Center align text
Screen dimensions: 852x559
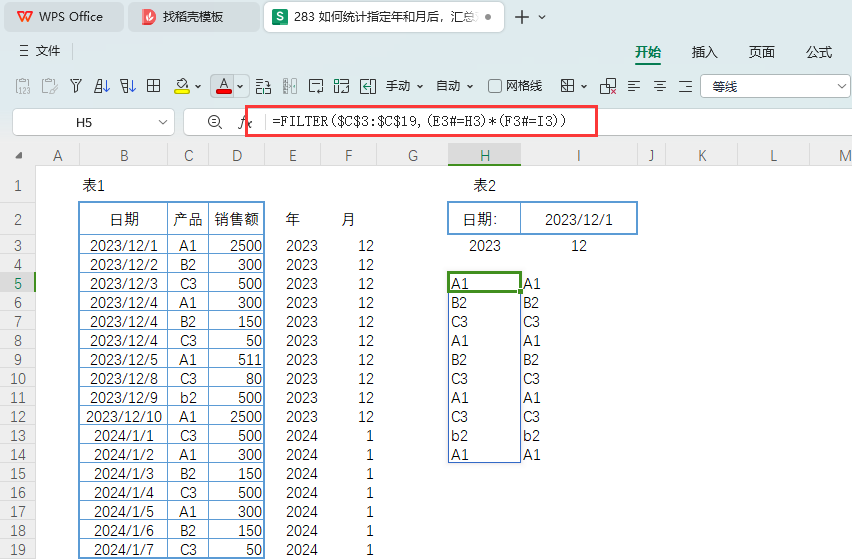[660, 86]
